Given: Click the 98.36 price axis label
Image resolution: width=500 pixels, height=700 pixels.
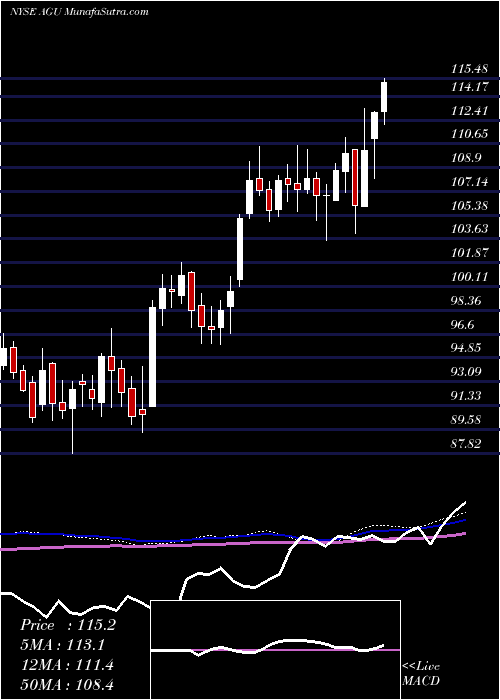Looking at the screenshot, I should pyautogui.click(x=466, y=301).
